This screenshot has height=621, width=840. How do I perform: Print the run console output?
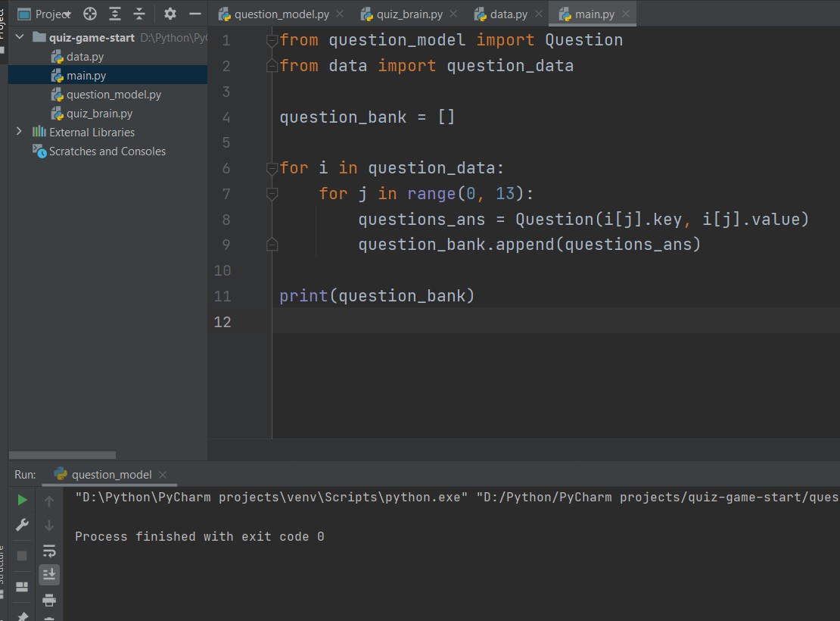point(49,600)
